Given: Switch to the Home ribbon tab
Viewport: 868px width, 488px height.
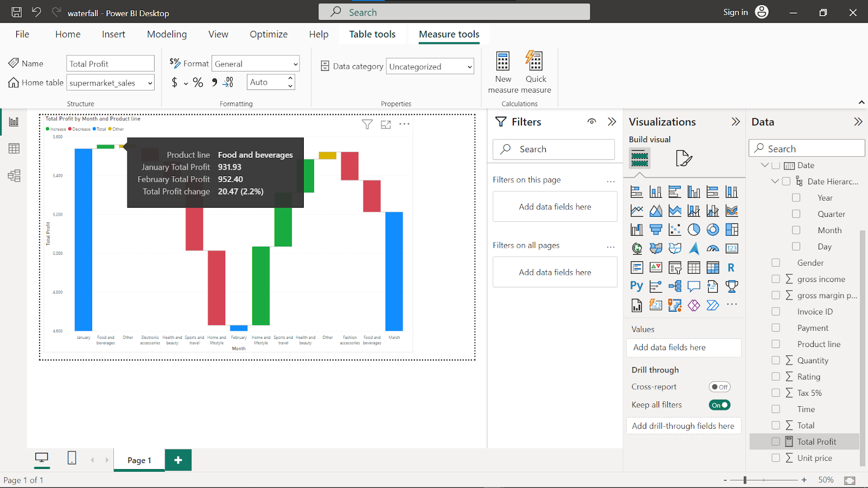Looking at the screenshot, I should (68, 34).
